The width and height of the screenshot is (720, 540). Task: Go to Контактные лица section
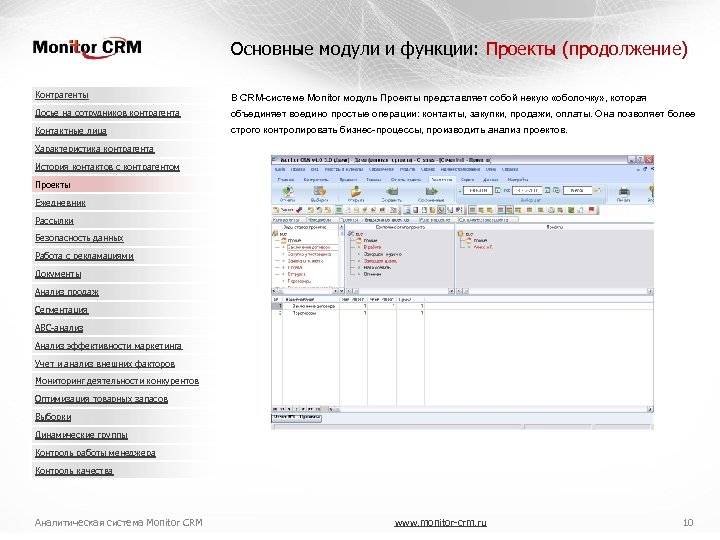(71, 131)
